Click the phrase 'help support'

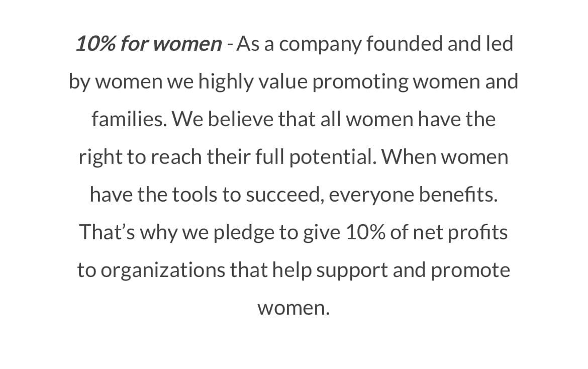click(x=330, y=271)
